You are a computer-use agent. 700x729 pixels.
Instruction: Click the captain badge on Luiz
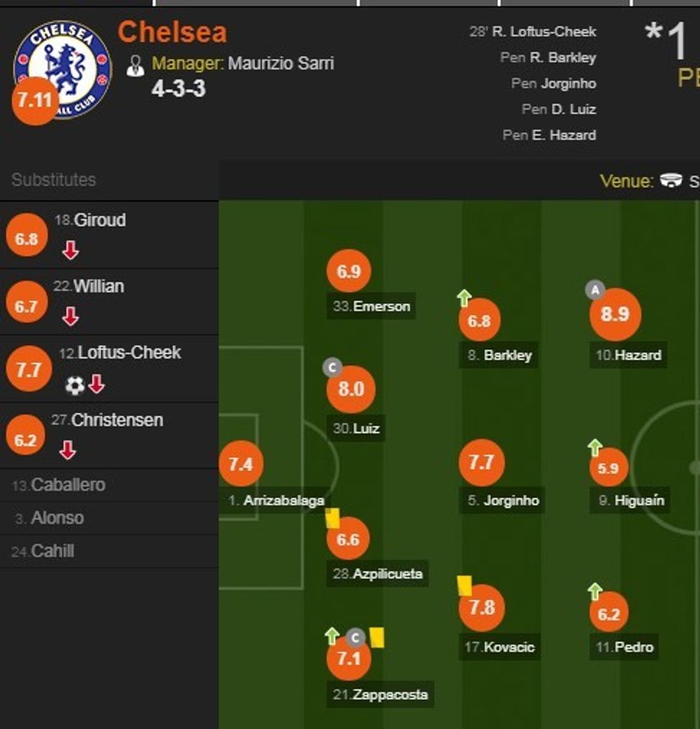(x=331, y=368)
